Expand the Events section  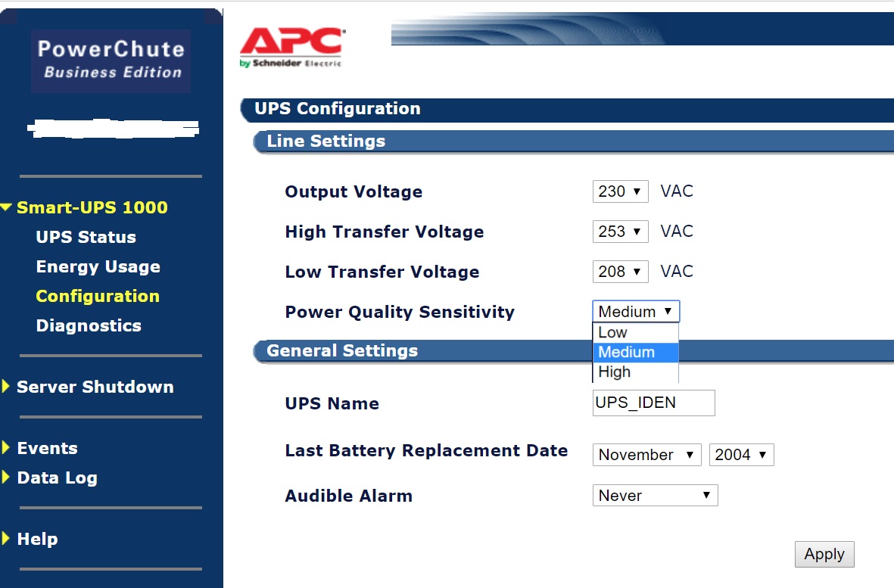pyautogui.click(x=6, y=448)
